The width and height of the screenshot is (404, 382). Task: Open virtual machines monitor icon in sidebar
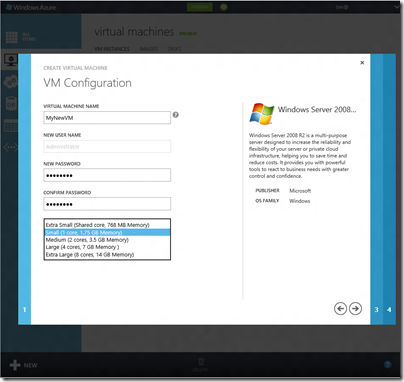(11, 60)
